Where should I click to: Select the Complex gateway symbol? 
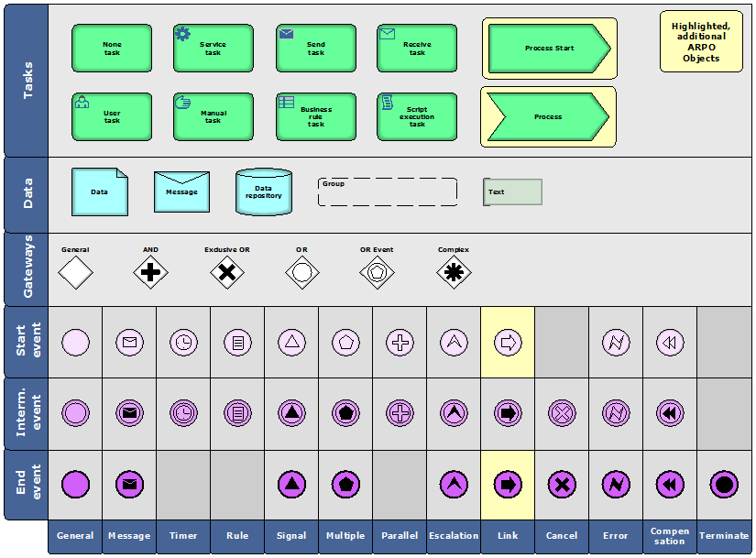point(454,272)
